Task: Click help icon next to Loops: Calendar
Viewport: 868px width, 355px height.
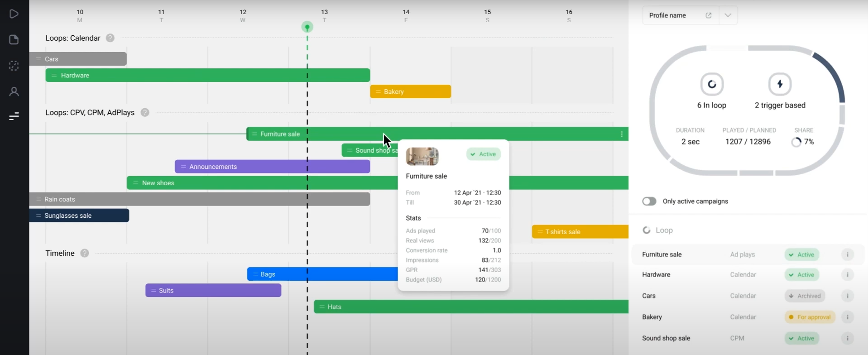Action: [110, 38]
